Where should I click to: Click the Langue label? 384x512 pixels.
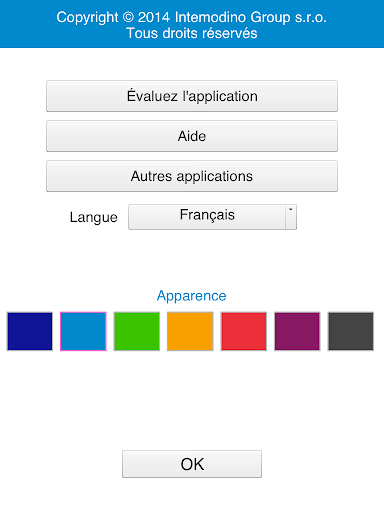click(x=94, y=217)
